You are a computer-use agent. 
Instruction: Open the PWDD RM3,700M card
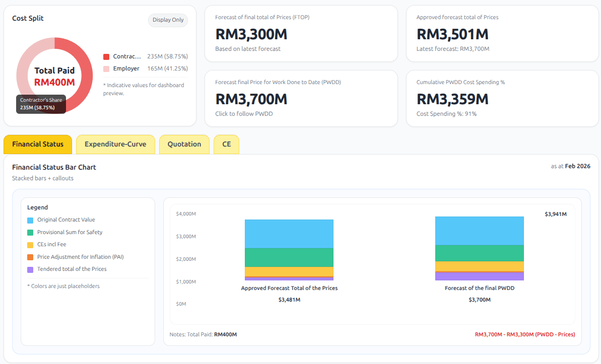click(x=301, y=99)
